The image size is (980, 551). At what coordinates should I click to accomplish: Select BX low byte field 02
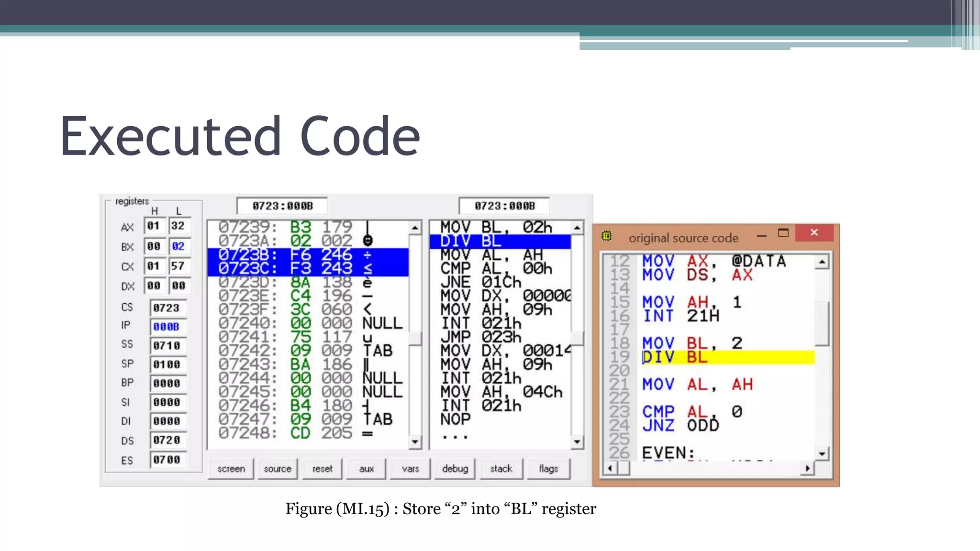click(x=179, y=246)
